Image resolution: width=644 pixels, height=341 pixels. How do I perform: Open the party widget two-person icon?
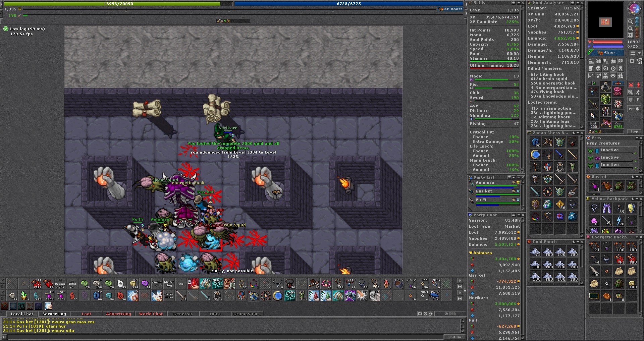(621, 76)
